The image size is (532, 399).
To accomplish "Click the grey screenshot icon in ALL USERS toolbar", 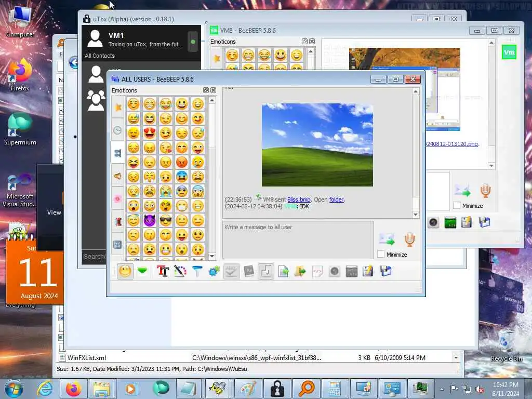I will coord(352,271).
